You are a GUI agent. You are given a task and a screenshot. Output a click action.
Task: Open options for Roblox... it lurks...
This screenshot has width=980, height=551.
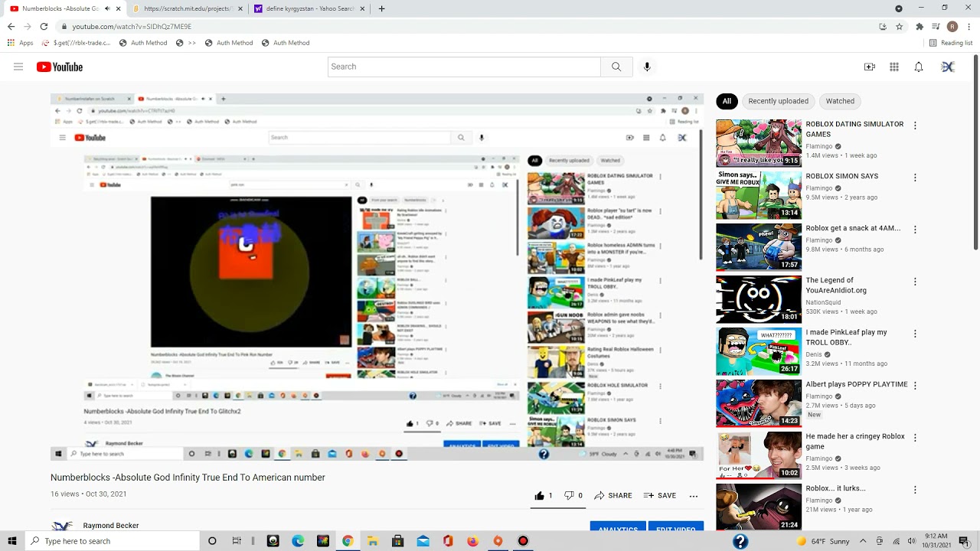pyautogui.click(x=915, y=490)
